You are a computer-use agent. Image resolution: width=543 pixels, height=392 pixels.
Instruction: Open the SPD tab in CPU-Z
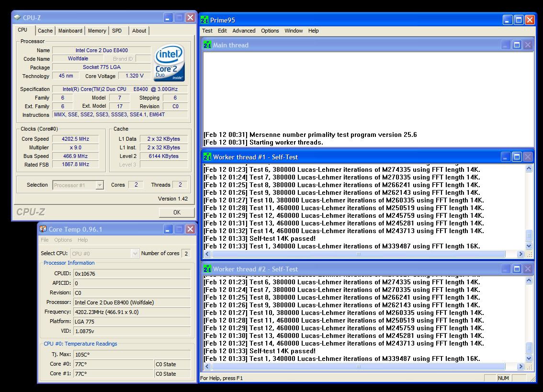[x=117, y=31]
